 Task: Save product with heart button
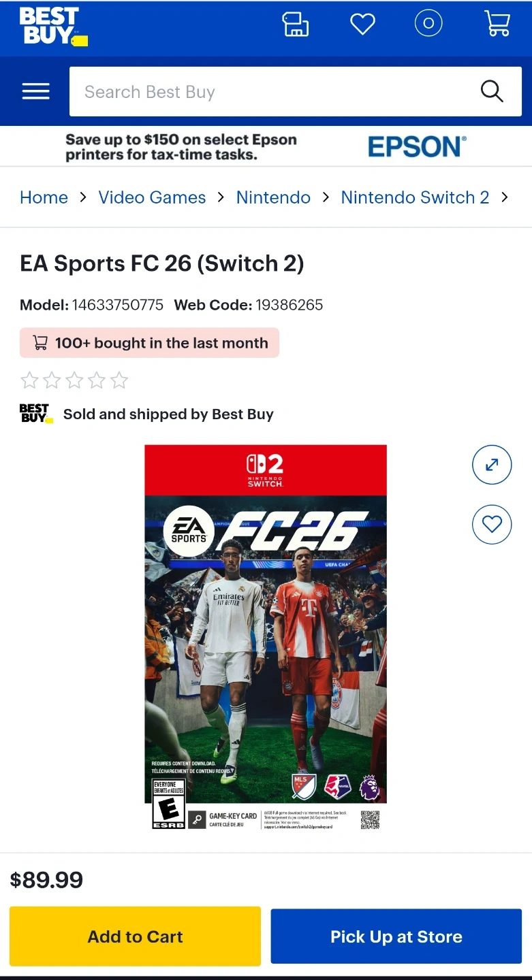[x=492, y=524]
